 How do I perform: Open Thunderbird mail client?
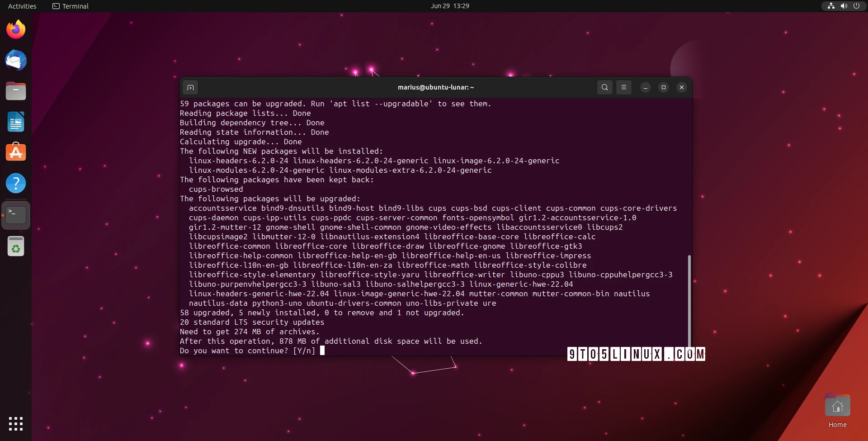[16, 60]
